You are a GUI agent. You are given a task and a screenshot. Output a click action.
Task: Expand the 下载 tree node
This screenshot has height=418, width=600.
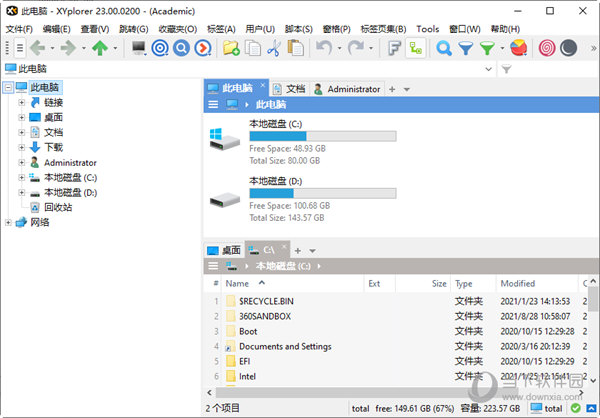pyautogui.click(x=22, y=147)
